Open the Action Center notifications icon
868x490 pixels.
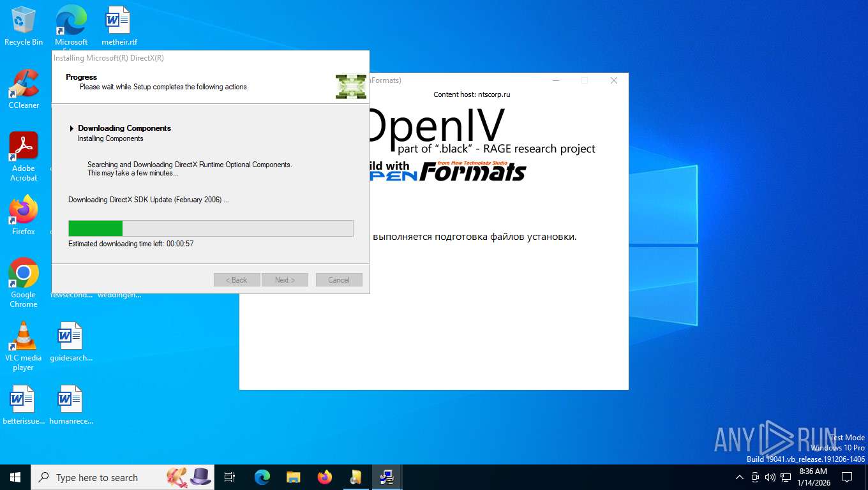click(847, 477)
